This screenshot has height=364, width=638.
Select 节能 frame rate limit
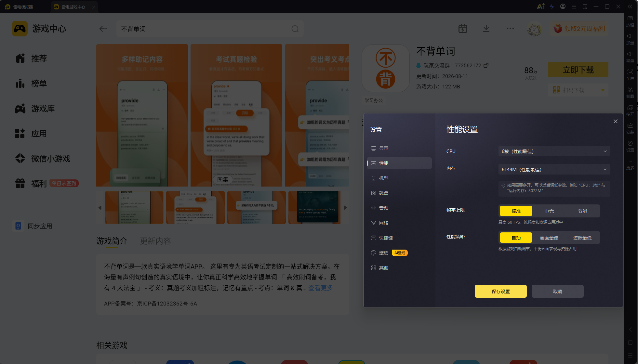[582, 211]
